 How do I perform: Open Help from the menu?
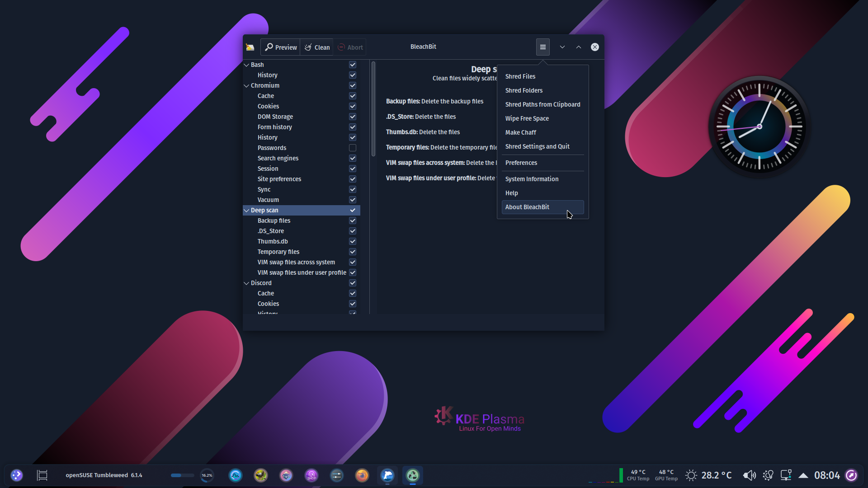pyautogui.click(x=542, y=193)
